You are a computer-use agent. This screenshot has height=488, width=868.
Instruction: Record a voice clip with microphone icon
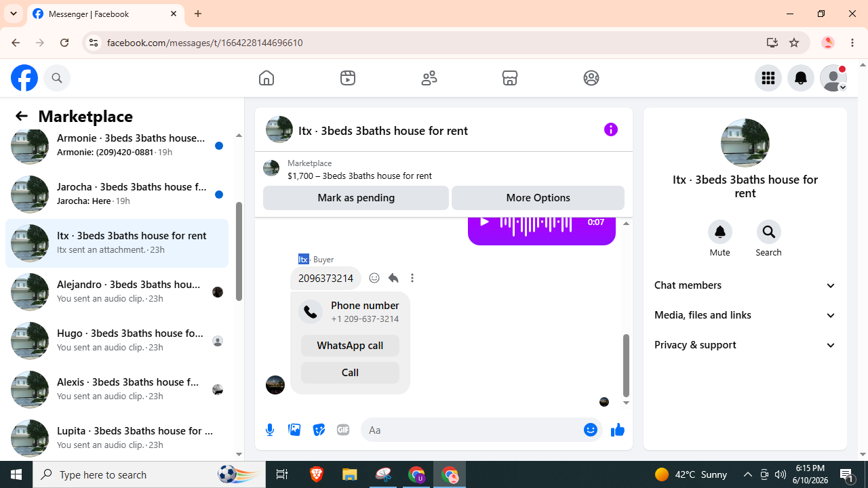(270, 430)
